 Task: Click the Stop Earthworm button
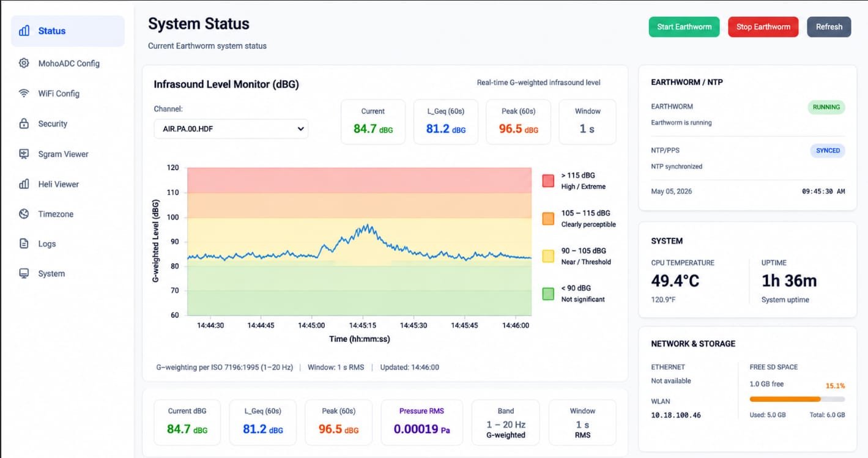(x=763, y=27)
